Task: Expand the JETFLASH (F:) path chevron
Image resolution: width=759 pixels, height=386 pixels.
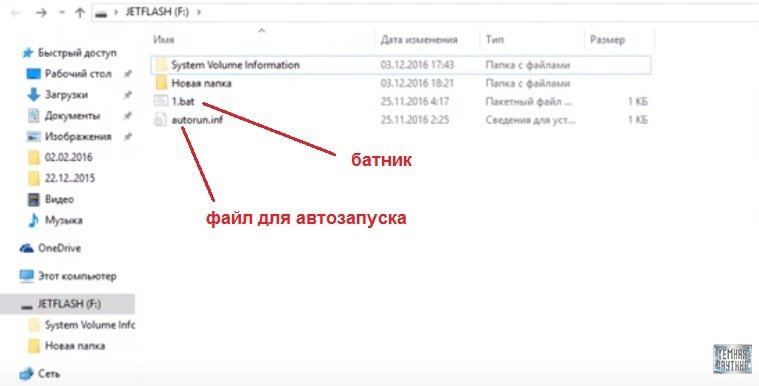Action: coord(198,12)
